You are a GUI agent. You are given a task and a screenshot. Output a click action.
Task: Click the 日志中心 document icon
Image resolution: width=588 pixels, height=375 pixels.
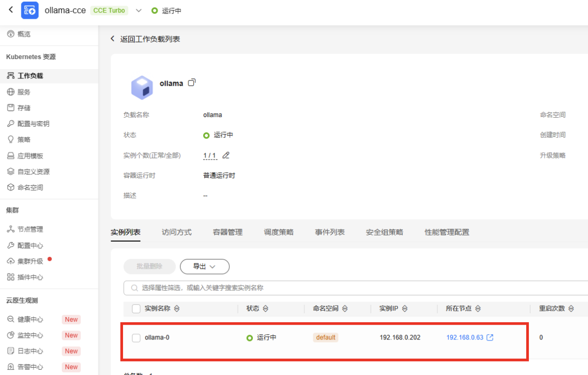(10, 351)
